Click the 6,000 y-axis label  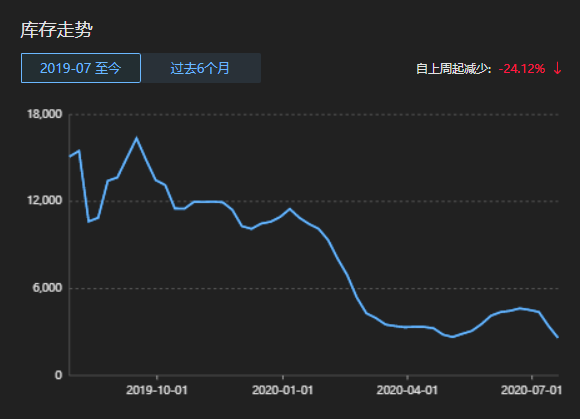click(47, 287)
